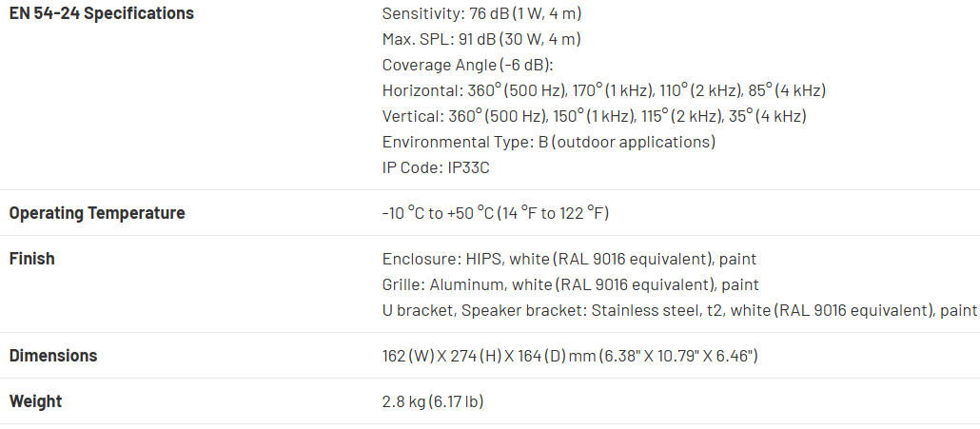Click the Enclosure HIPS white paint line
Screen dimensions: 980x429
pos(569,259)
